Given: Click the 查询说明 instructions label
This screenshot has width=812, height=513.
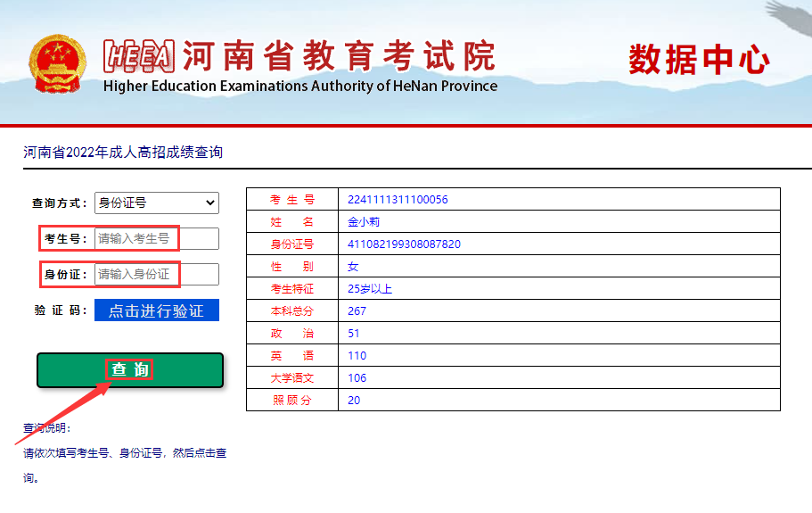Looking at the screenshot, I should click(46, 428).
